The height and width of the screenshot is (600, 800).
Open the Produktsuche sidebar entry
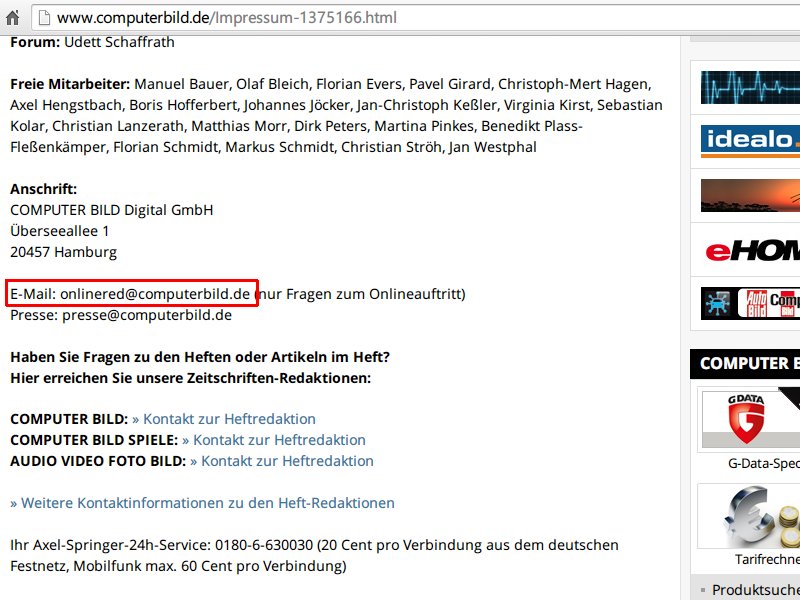click(756, 590)
